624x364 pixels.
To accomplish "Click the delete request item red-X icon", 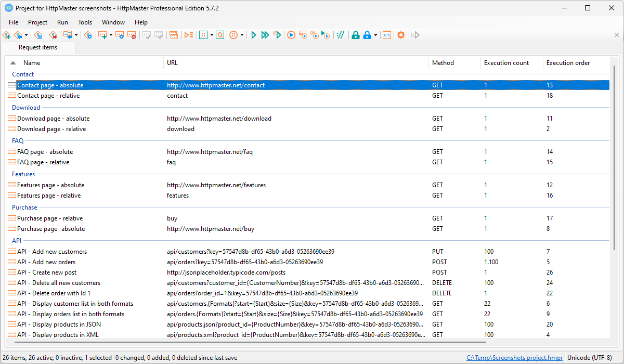I will point(132,35).
